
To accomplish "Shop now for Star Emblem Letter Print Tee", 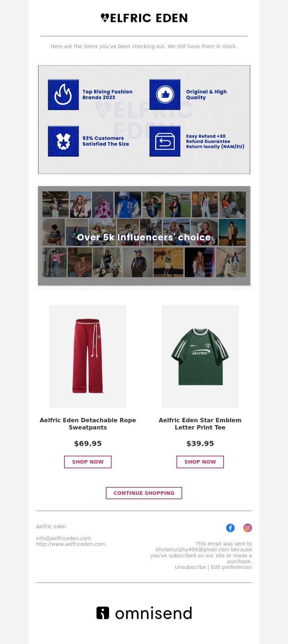I will pyautogui.click(x=200, y=462).
